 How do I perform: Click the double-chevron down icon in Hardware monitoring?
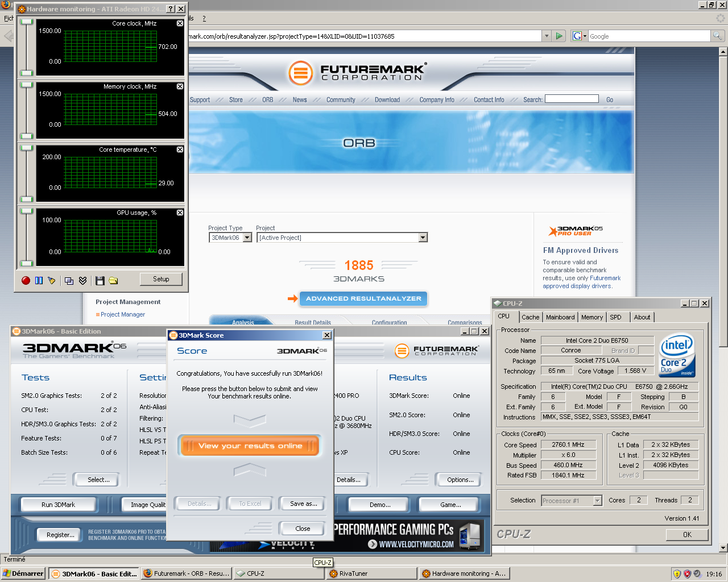click(x=82, y=280)
